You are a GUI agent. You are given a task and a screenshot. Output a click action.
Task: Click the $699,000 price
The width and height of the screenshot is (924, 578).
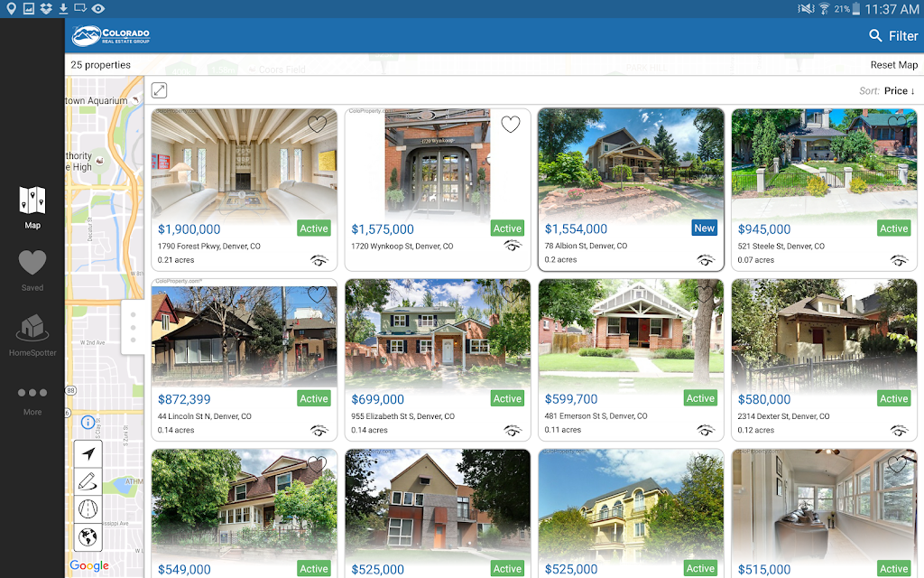click(x=378, y=399)
